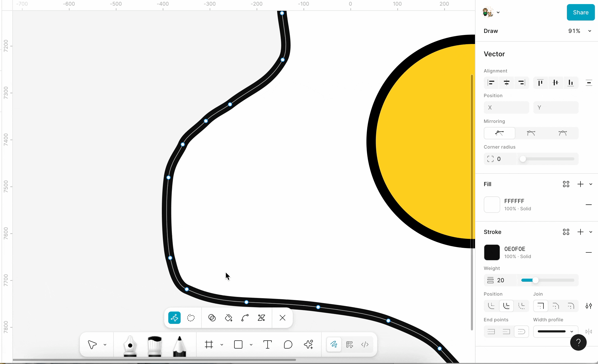Open the Help question mark button
The width and height of the screenshot is (598, 364).
pyautogui.click(x=578, y=342)
